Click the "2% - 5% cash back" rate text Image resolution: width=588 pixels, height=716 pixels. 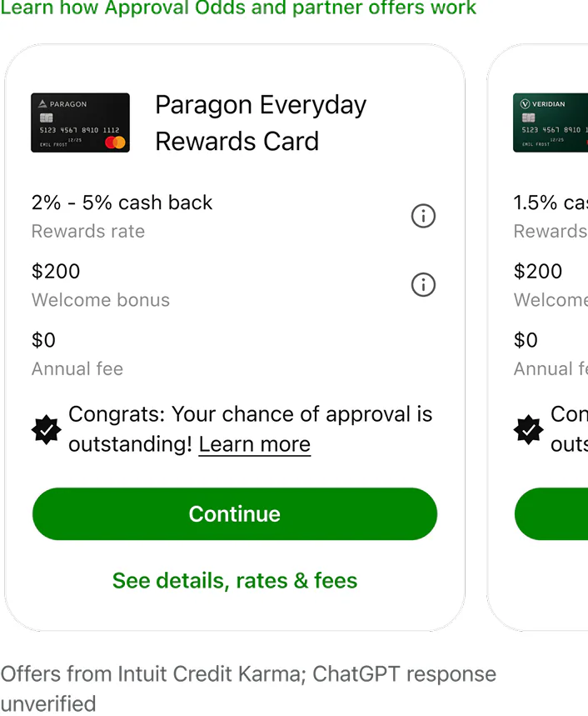coord(122,203)
